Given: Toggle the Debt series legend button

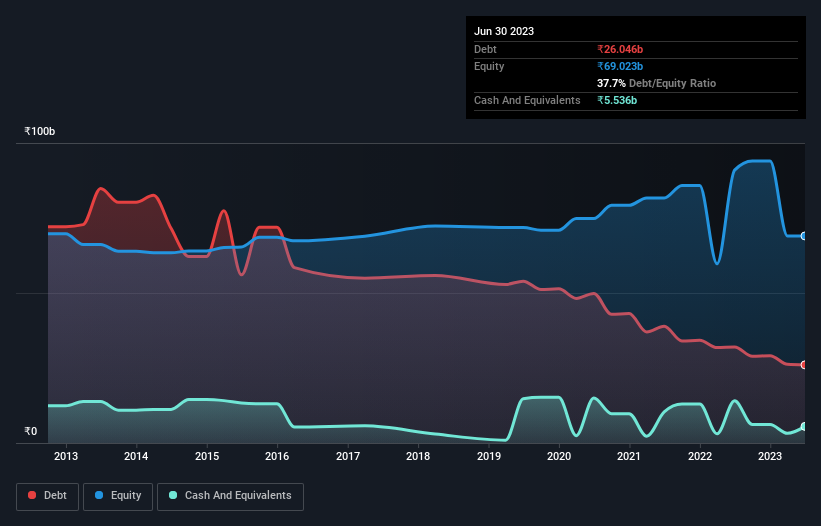Looking at the screenshot, I should coord(47,496).
